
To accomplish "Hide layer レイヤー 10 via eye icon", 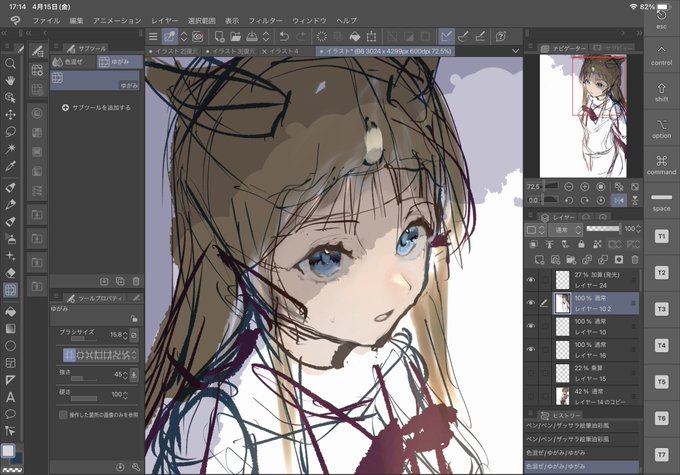I will pyautogui.click(x=531, y=326).
